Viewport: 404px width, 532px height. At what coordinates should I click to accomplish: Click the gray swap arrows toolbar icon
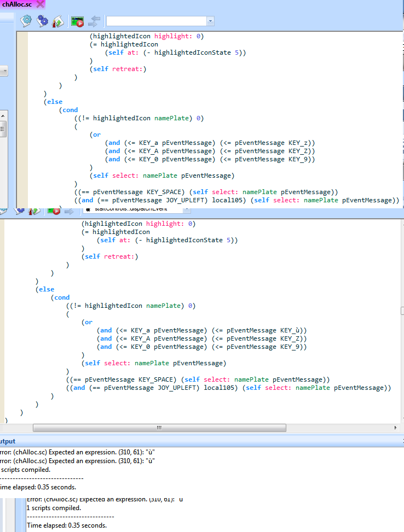[94, 21]
